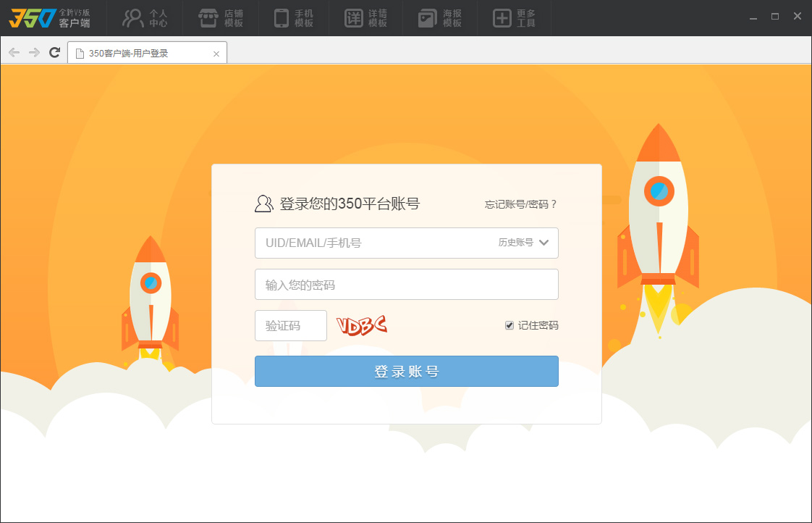Focus the UID/EMAIL/手机号 input field
This screenshot has height=523, width=812.
407,243
